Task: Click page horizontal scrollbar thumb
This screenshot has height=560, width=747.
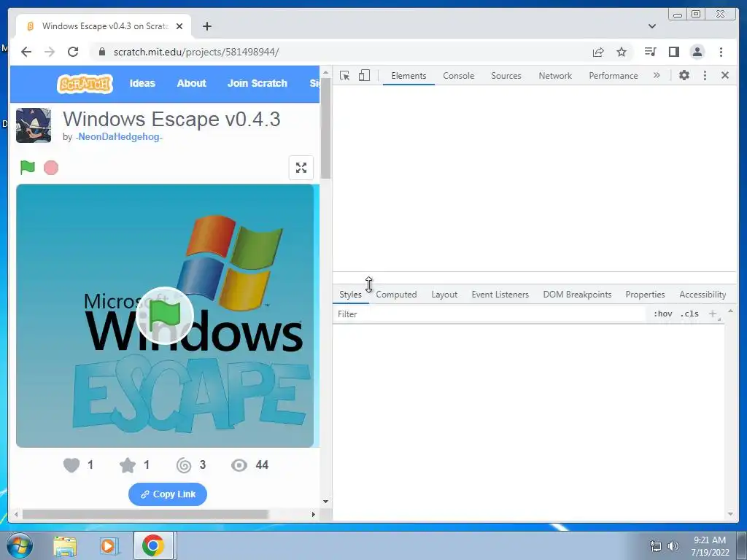Action: click(x=145, y=514)
